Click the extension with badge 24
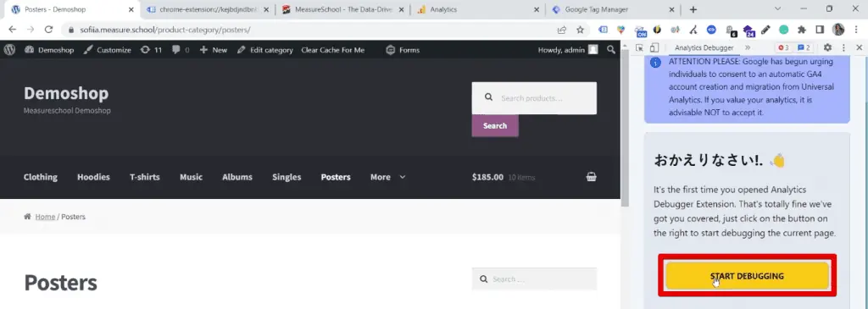Image resolution: width=868 pixels, height=309 pixels. 748,30
